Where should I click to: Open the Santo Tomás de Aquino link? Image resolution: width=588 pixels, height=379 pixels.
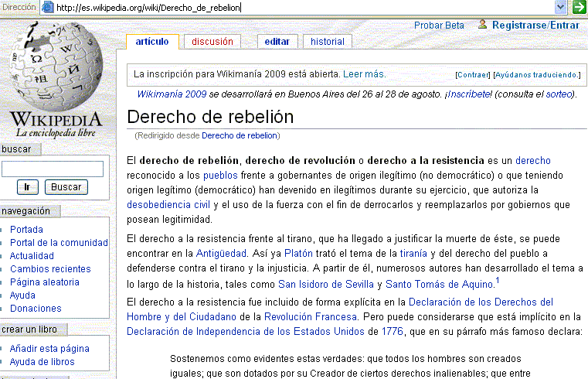point(439,284)
